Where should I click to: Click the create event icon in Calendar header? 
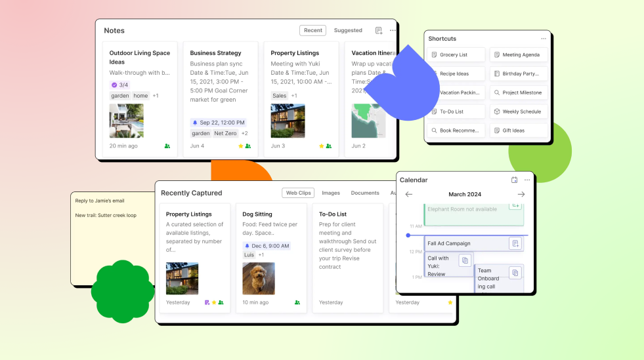(x=514, y=180)
